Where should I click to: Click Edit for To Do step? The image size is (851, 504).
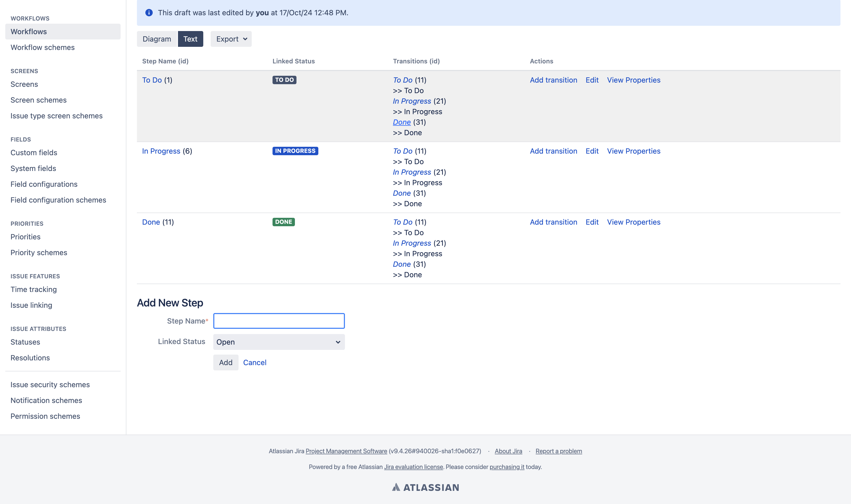(592, 79)
